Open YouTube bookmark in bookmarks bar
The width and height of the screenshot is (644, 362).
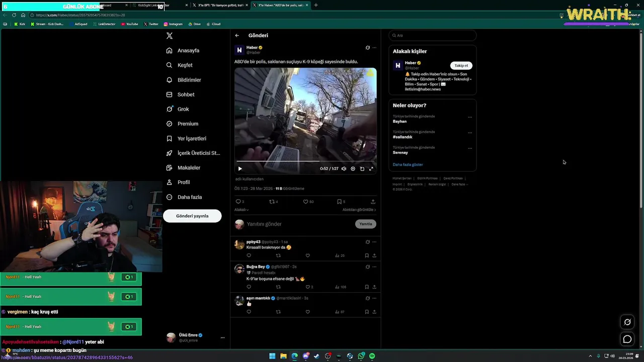click(x=129, y=24)
